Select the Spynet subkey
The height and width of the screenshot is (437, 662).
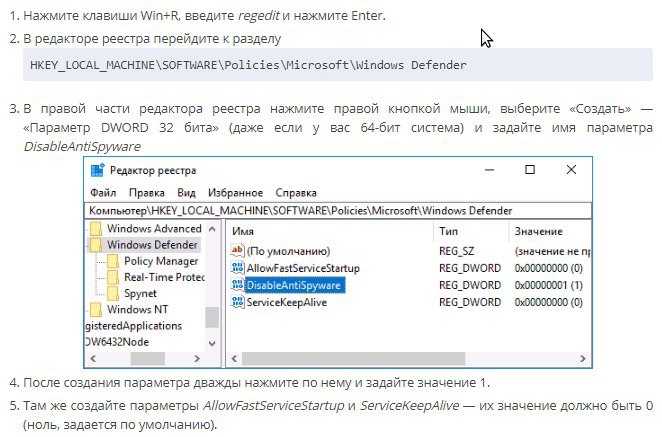(x=140, y=293)
